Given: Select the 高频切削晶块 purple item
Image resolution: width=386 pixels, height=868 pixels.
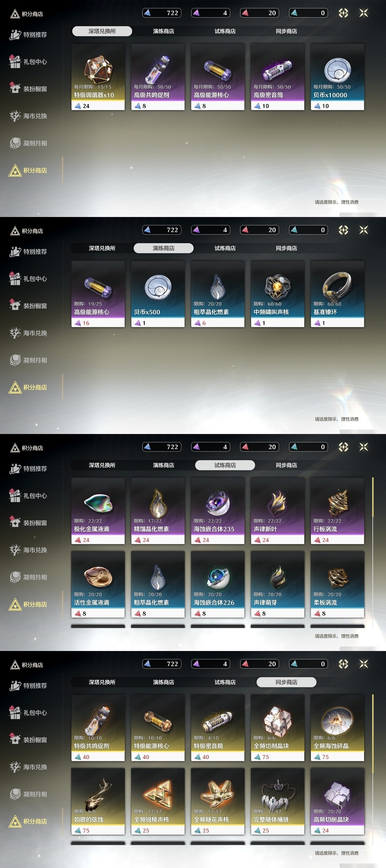Looking at the screenshot, I should point(337,801).
